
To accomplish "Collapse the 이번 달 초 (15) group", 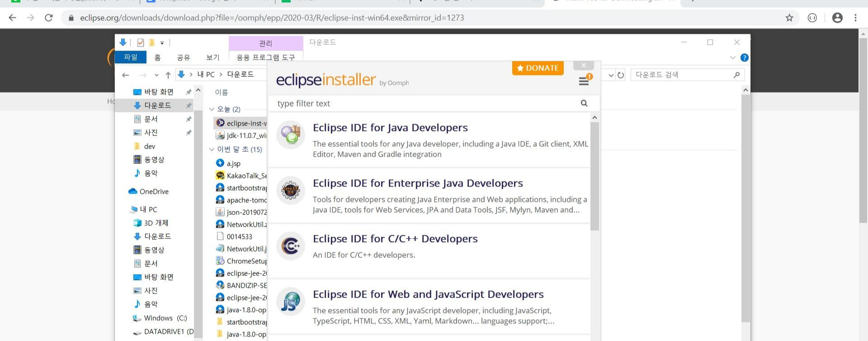I will (x=212, y=149).
